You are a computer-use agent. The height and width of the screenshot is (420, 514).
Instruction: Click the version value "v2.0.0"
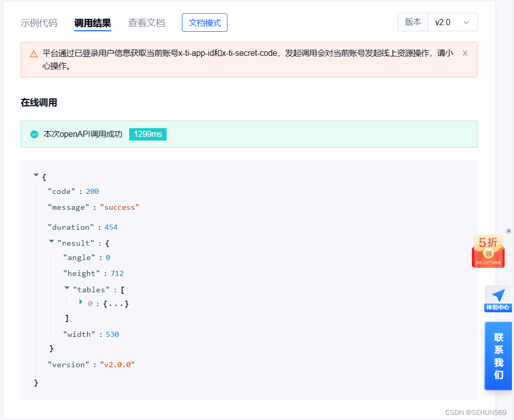click(x=117, y=365)
